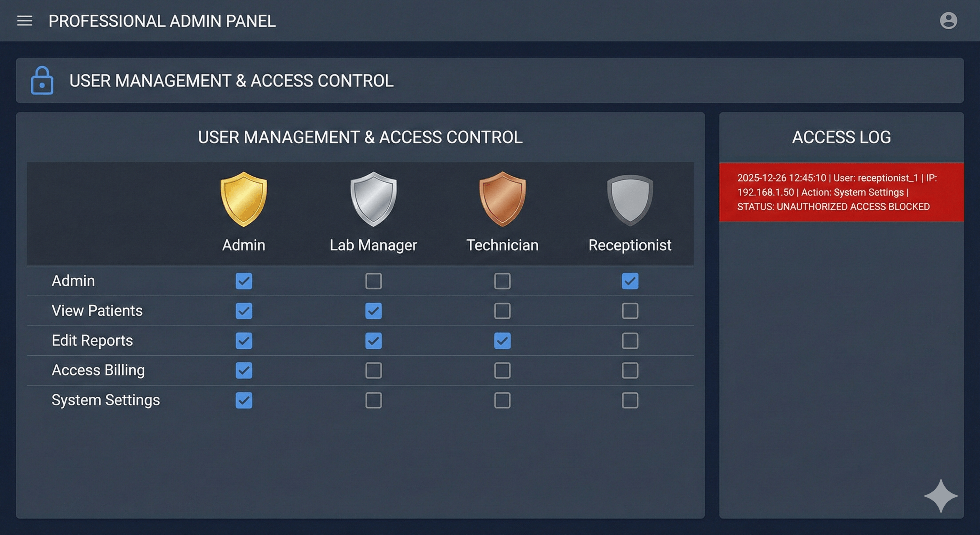
Task: Click the Admin column header label
Action: (244, 245)
